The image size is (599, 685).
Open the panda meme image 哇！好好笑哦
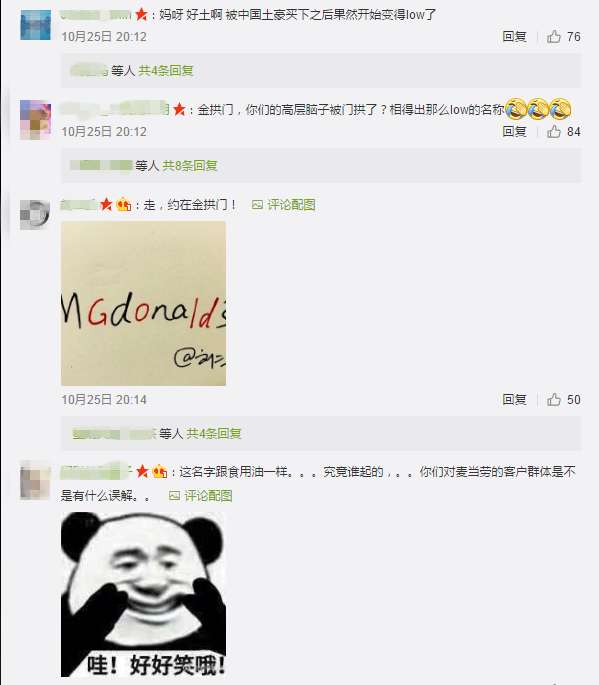click(143, 594)
